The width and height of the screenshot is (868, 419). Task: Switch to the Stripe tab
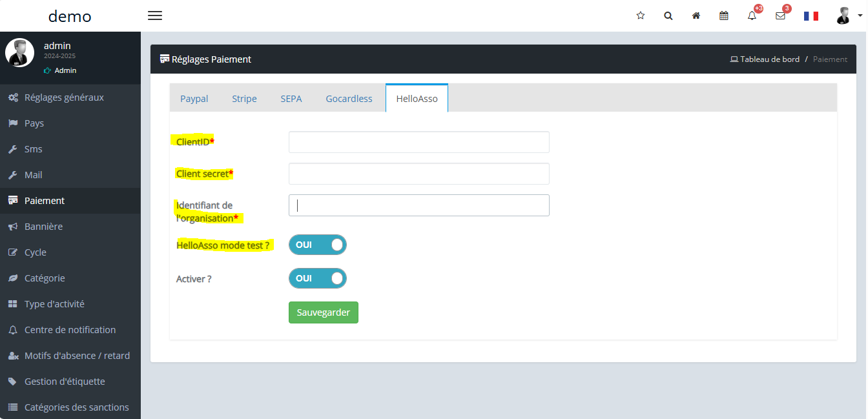tap(245, 99)
